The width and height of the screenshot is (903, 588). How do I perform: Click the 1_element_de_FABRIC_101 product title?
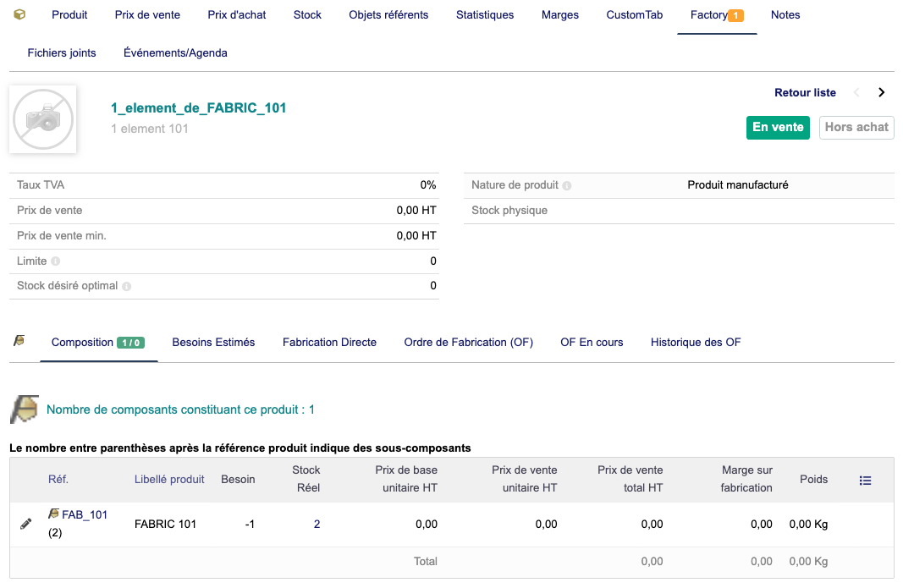click(x=199, y=107)
